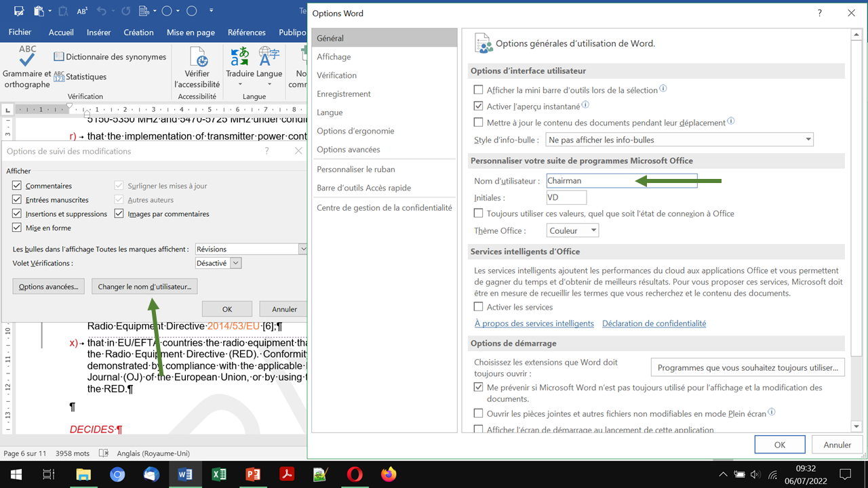The width and height of the screenshot is (868, 488).
Task: Click the Statistiques word count tool
Action: pyautogui.click(x=80, y=77)
